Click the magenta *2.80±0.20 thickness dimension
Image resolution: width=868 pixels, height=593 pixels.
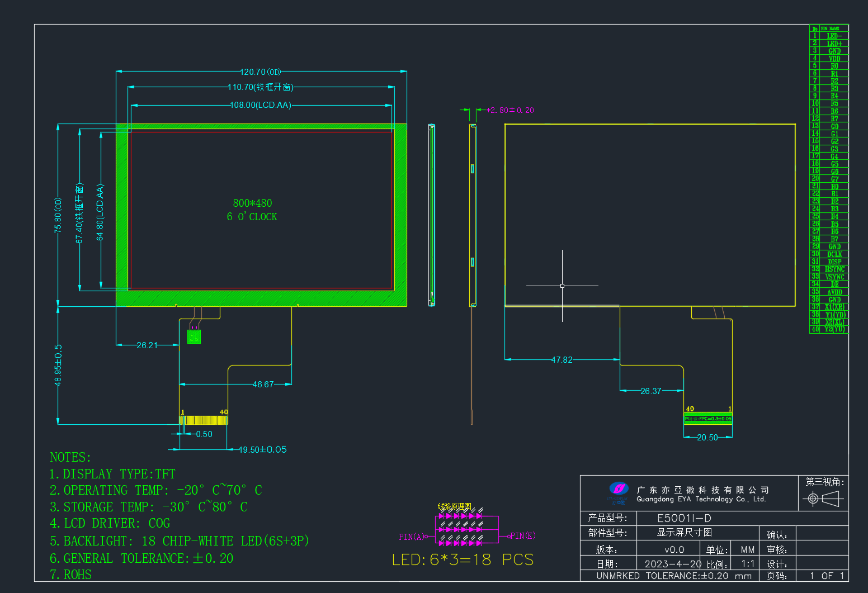coord(510,110)
